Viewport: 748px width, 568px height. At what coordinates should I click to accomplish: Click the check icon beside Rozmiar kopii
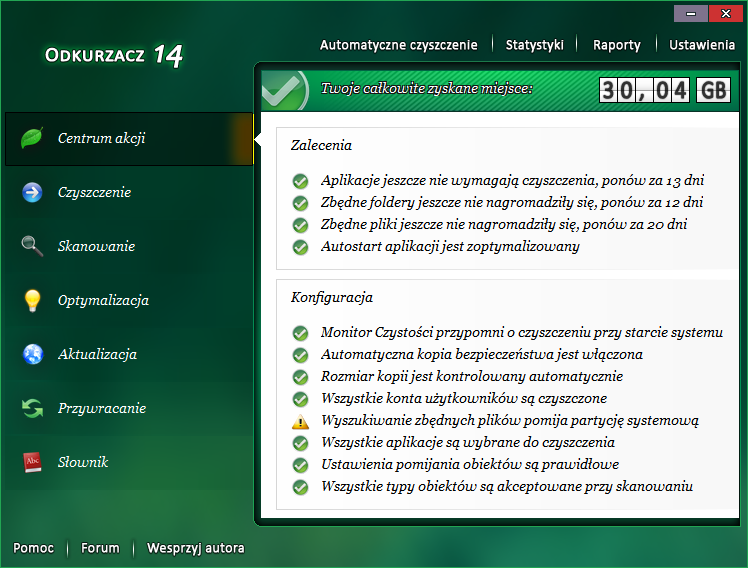click(301, 377)
